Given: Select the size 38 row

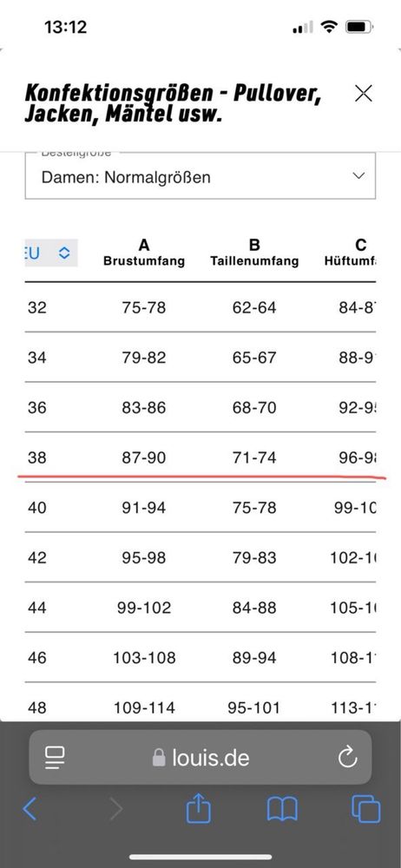Looking at the screenshot, I should [200, 457].
